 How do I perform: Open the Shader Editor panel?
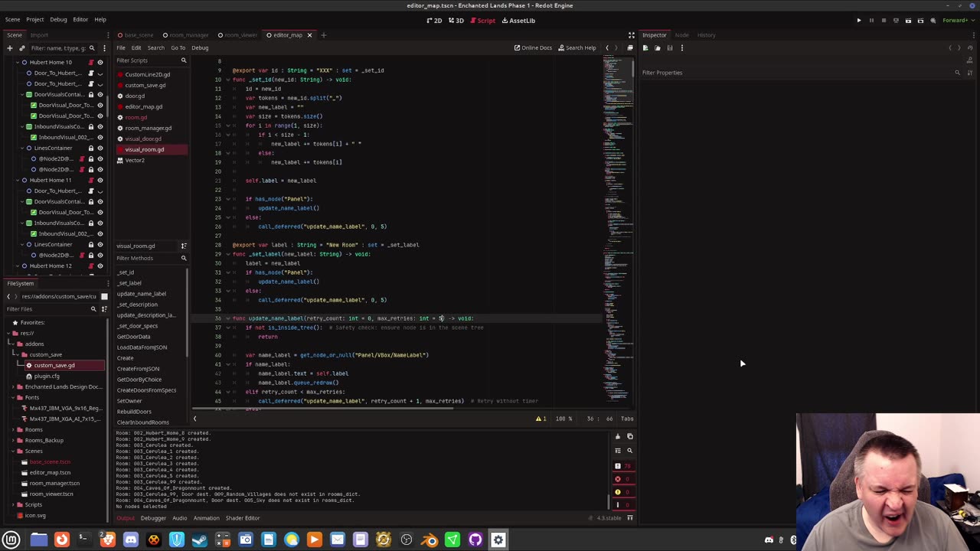coord(242,518)
